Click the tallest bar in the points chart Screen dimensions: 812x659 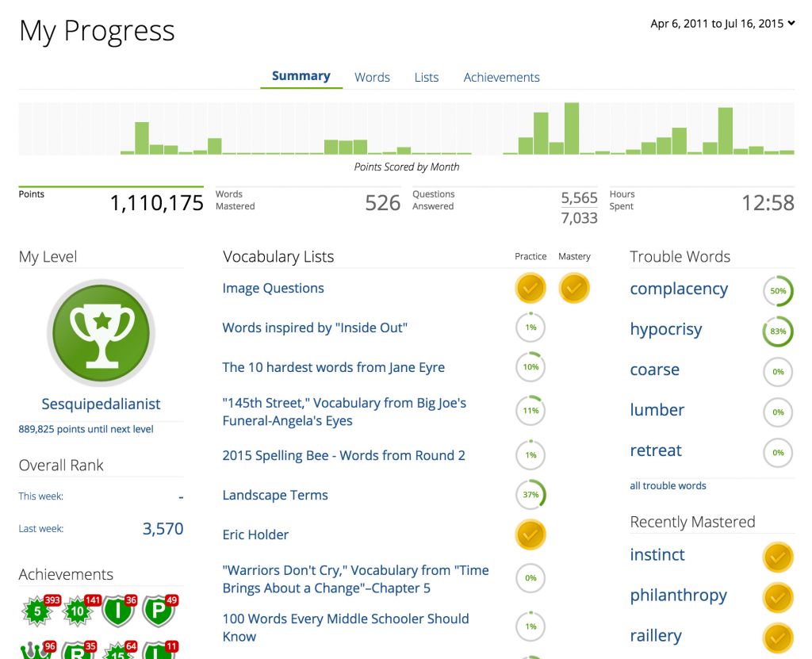point(571,128)
